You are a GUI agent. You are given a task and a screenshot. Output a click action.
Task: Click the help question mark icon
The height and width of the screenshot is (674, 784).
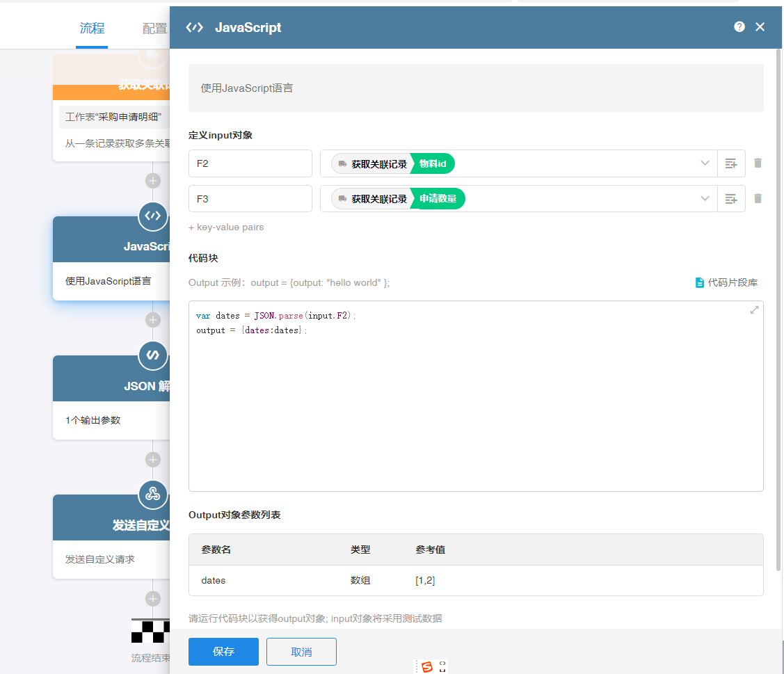739,27
